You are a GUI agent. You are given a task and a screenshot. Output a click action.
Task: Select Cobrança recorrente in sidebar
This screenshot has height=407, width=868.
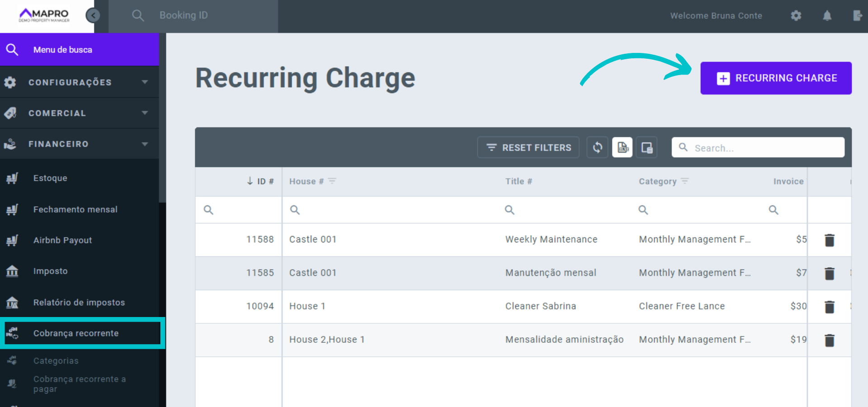click(x=76, y=333)
